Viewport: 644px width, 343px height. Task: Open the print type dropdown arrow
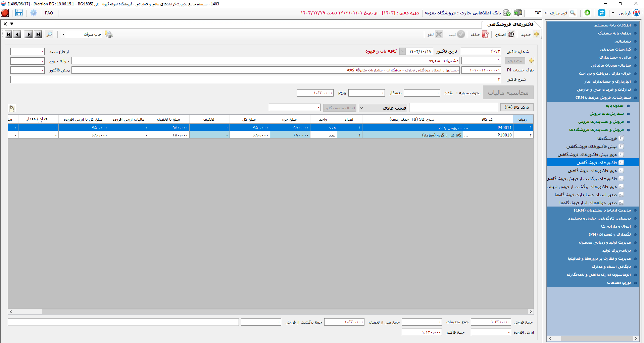pyautogui.click(x=63, y=34)
